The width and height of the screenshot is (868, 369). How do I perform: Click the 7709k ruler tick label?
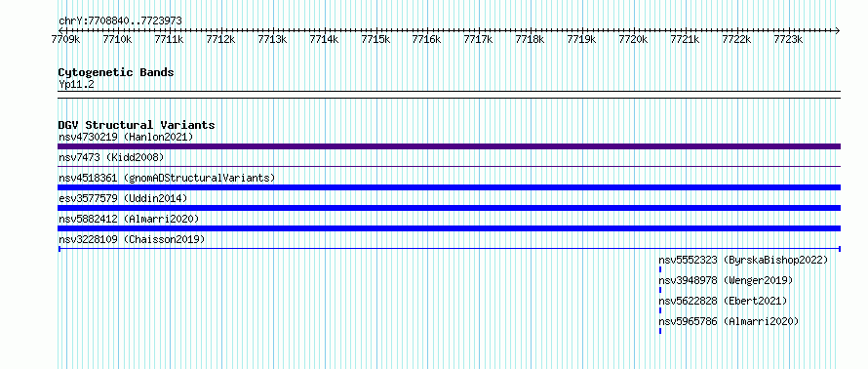[65, 39]
